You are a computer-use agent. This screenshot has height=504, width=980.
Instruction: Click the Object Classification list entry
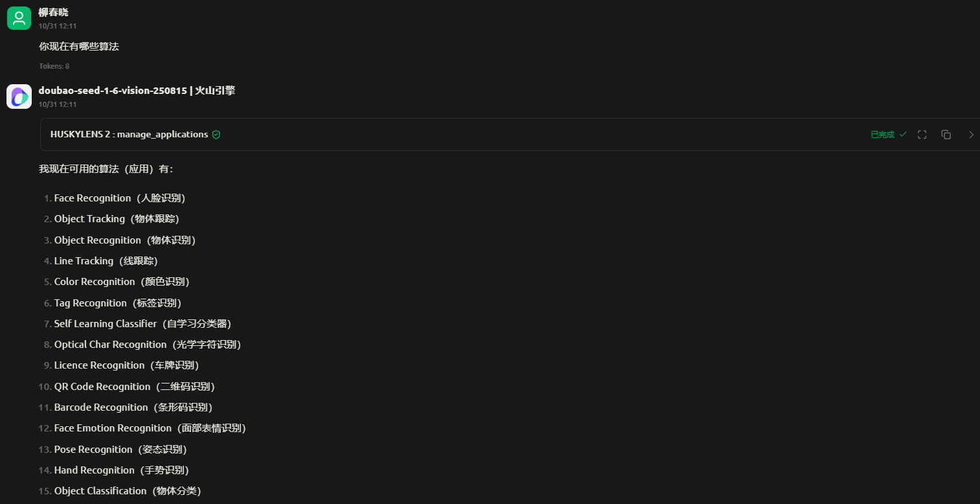tap(128, 491)
